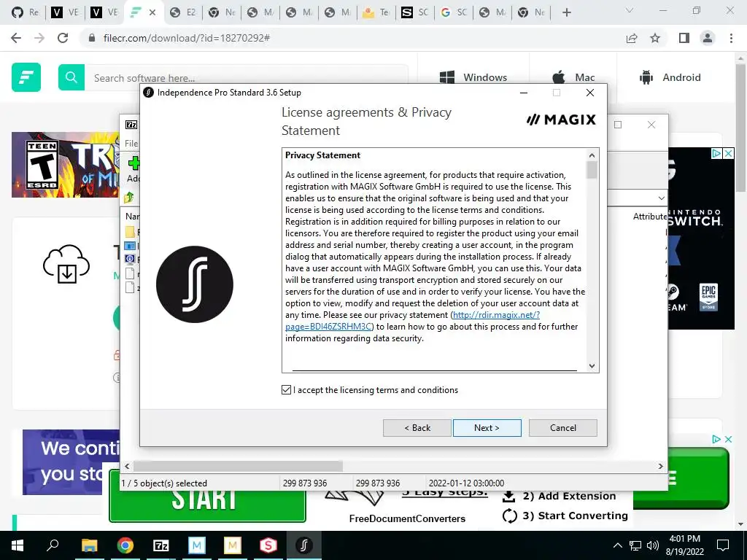The image size is (747, 560).
Task: Switch to the Google SC tab
Action: click(x=454, y=12)
